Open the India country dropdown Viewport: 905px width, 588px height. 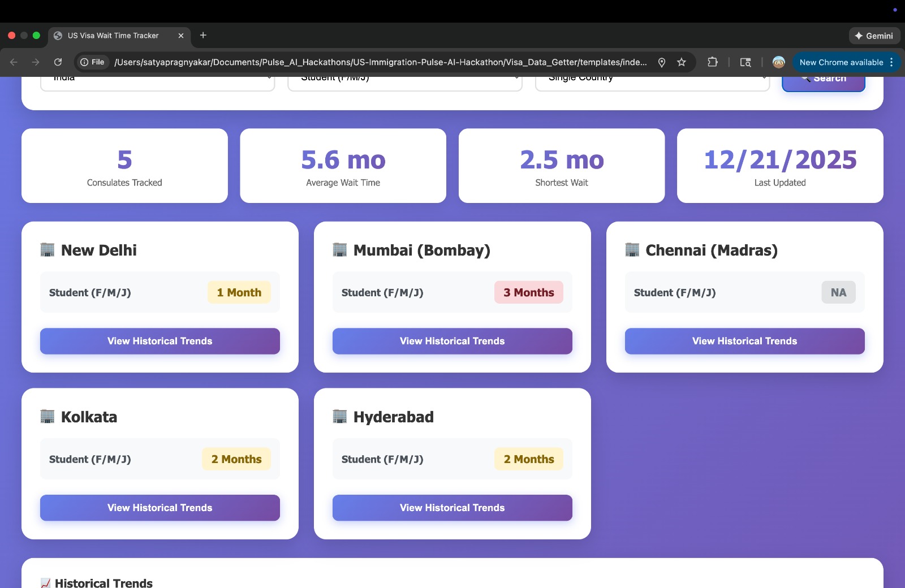158,83
